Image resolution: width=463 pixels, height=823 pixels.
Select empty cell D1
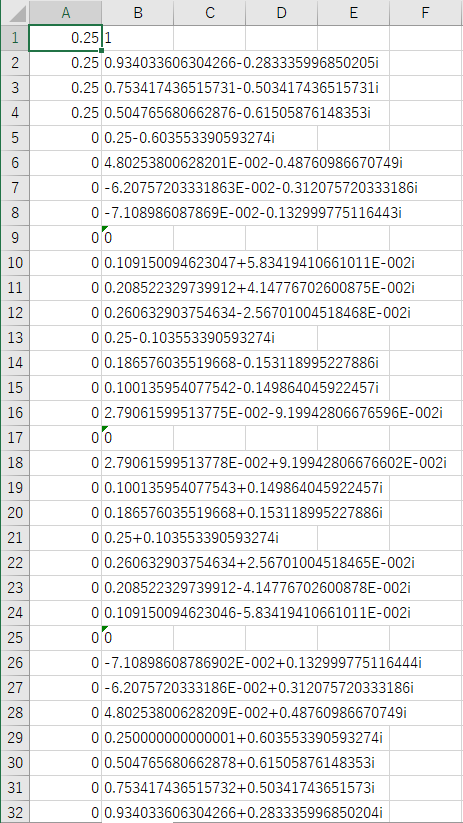281,38
